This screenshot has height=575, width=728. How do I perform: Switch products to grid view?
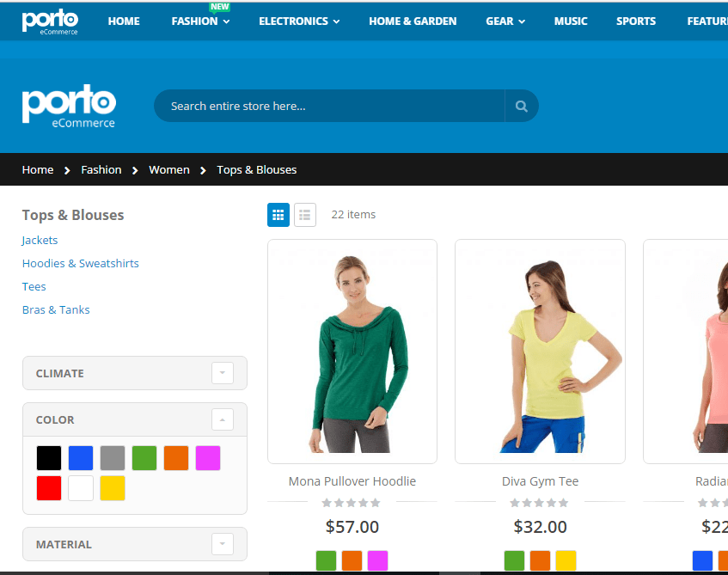click(278, 214)
